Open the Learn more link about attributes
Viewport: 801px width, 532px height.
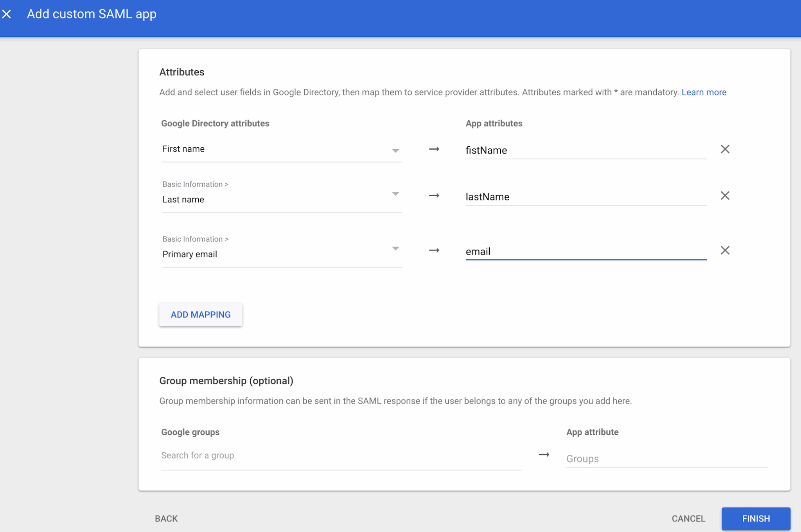[x=704, y=92]
